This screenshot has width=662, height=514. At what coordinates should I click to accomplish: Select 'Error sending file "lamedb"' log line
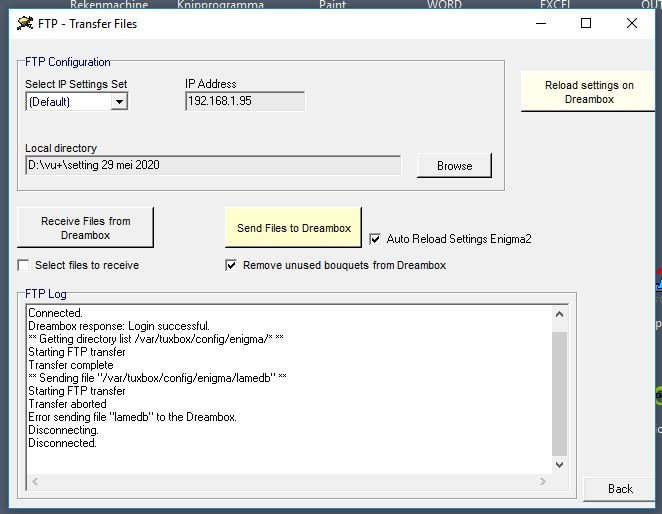(132, 417)
